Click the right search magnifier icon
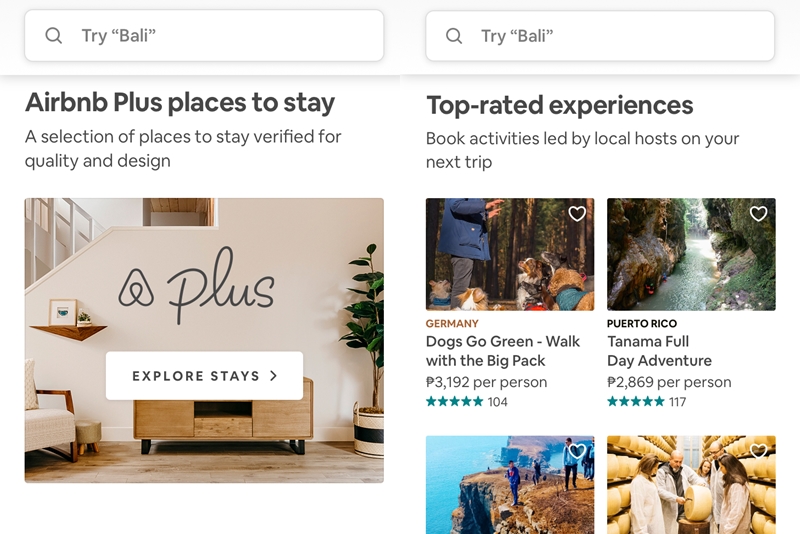800x534 pixels. click(454, 36)
